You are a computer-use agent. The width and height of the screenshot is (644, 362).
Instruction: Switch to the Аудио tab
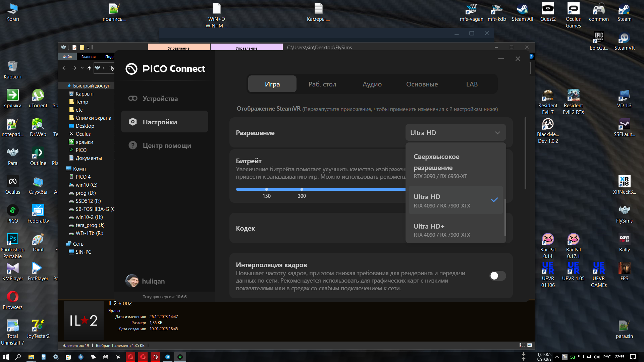coord(372,84)
